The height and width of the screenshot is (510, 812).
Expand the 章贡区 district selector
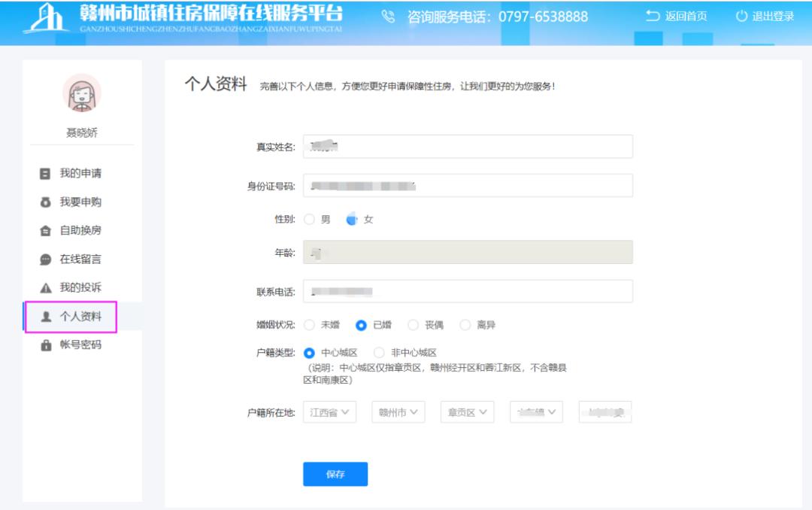465,411
